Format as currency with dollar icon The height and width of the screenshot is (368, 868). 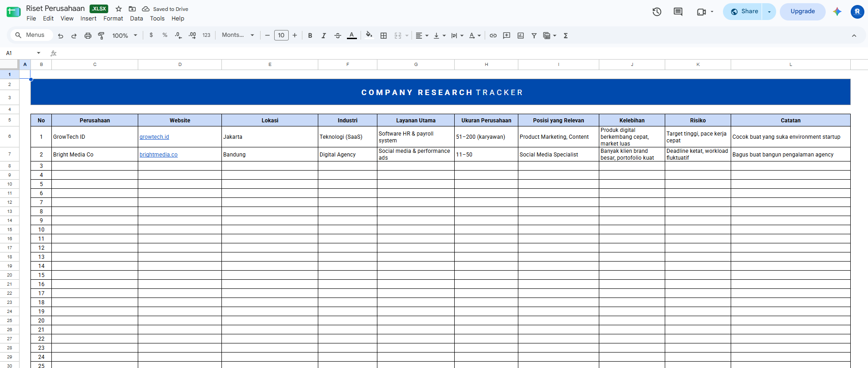pos(151,35)
